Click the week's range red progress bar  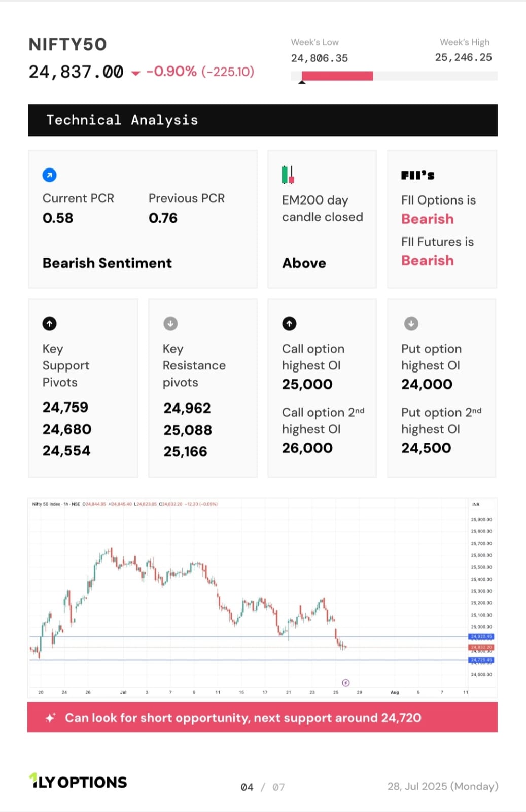(337, 76)
